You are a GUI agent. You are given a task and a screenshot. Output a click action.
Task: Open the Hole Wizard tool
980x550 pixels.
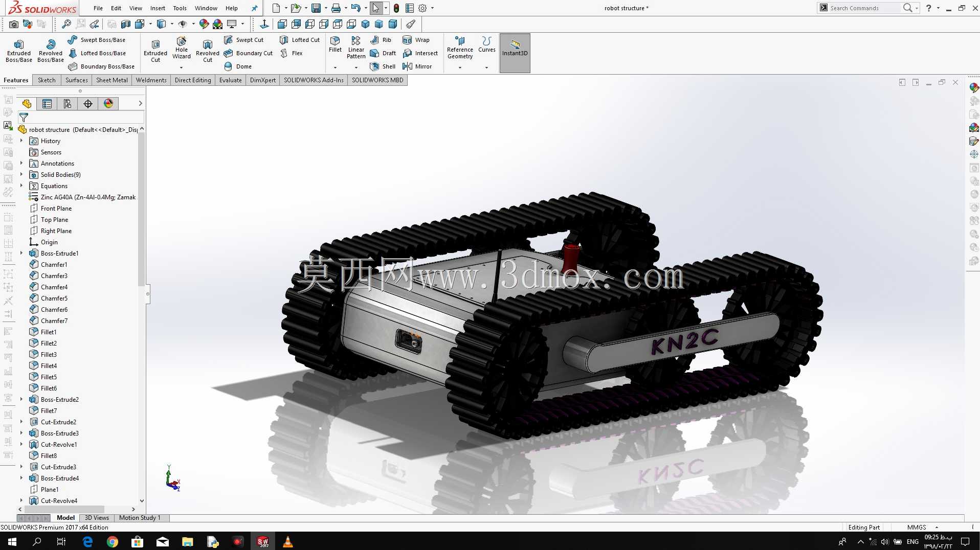coord(182,48)
